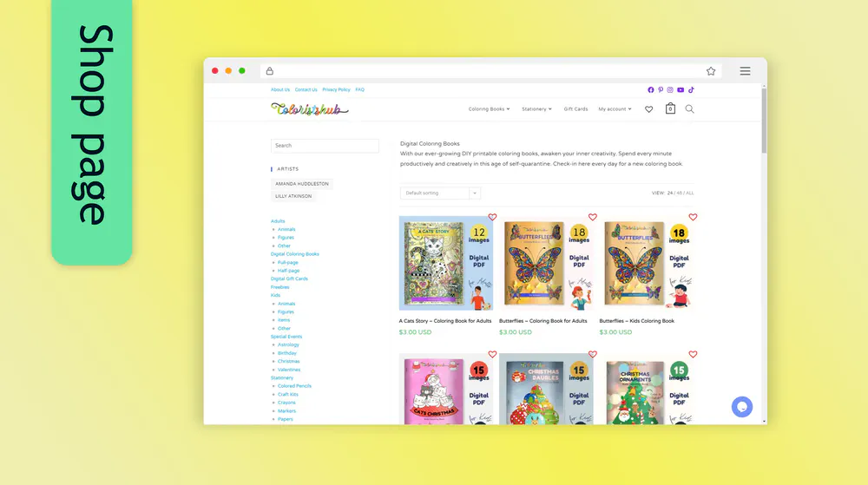Viewport: 868px width, 485px height.
Task: Expand the Stationery nav menu
Action: tap(536, 109)
